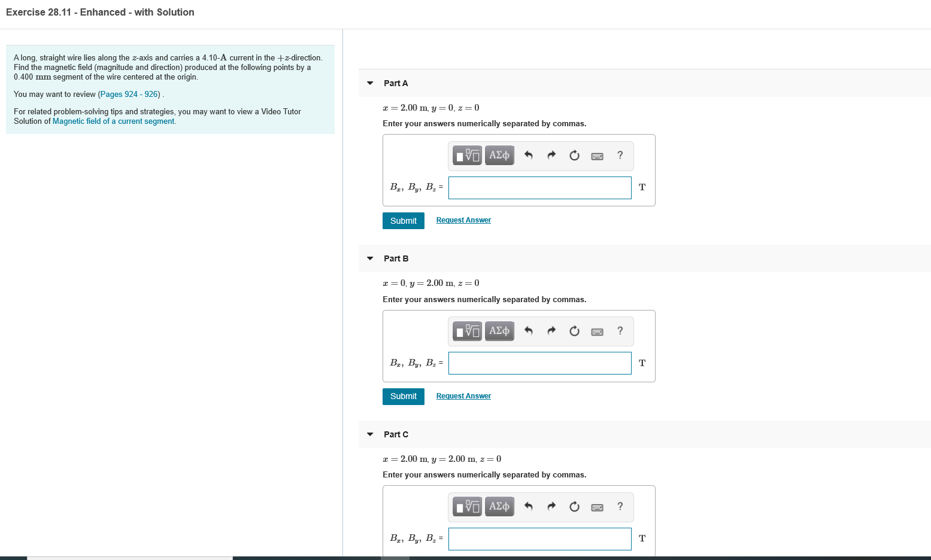Submit the Part A answer
Screen dimensions: 931x560
tap(403, 221)
